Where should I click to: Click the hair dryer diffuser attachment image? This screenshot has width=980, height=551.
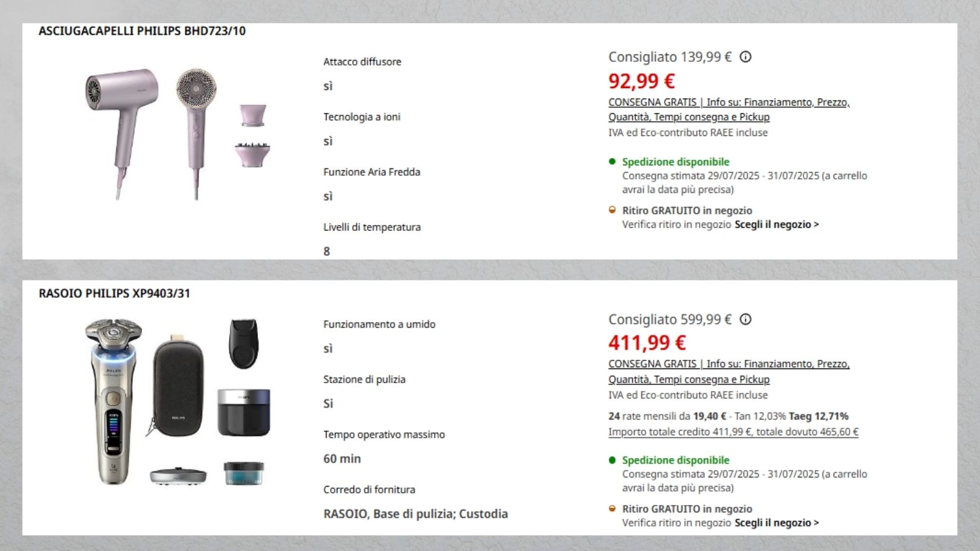[x=252, y=154]
